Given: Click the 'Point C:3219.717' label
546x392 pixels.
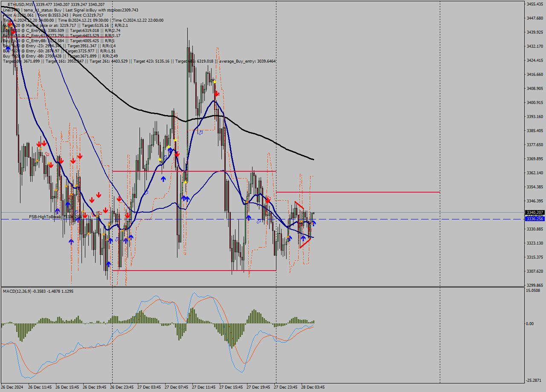Looking at the screenshot, I should point(88,15).
